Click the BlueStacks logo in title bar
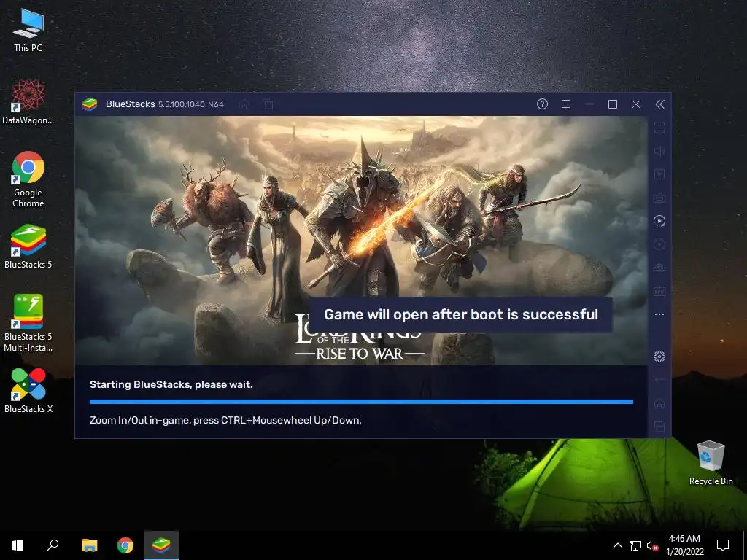This screenshot has width=747, height=560. coord(90,104)
